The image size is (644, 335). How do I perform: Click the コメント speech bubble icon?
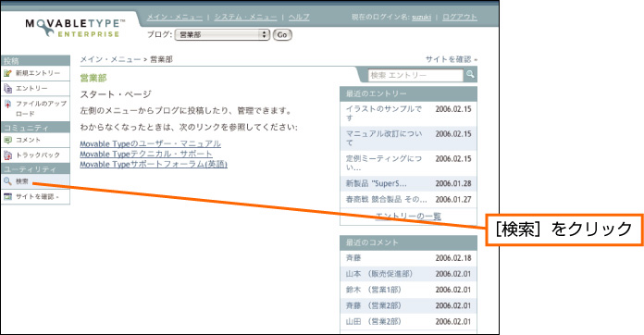(x=7, y=140)
